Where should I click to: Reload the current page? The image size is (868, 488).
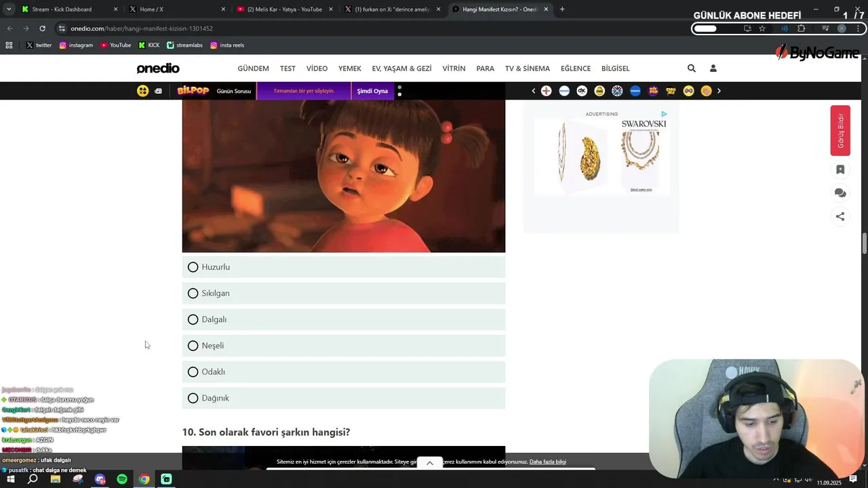tap(42, 28)
